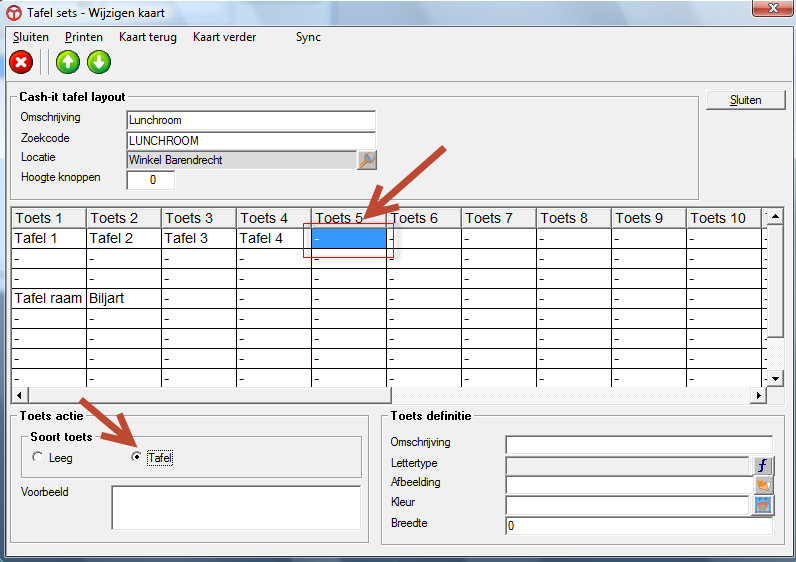Click the Tafel sets app icon in title bar

14,13
